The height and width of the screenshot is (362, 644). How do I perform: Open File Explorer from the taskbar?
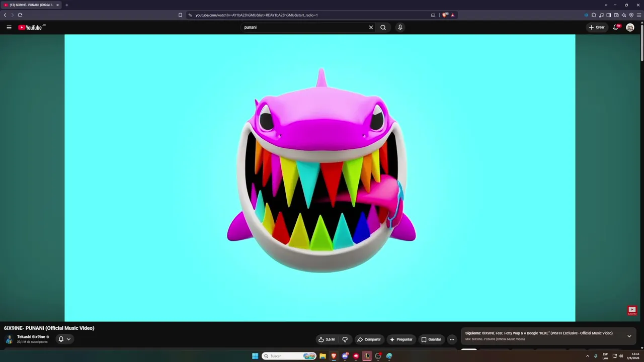tap(323, 356)
